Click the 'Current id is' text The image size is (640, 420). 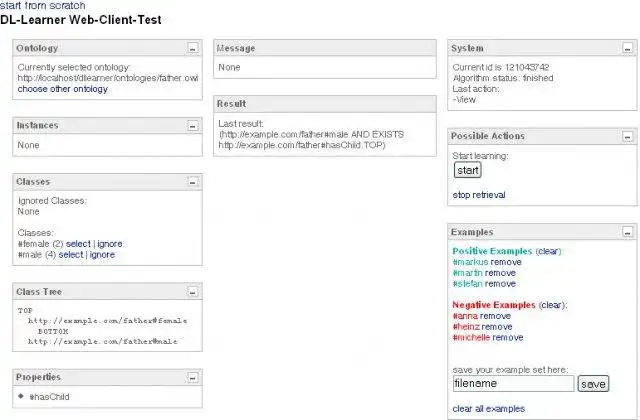click(x=501, y=67)
